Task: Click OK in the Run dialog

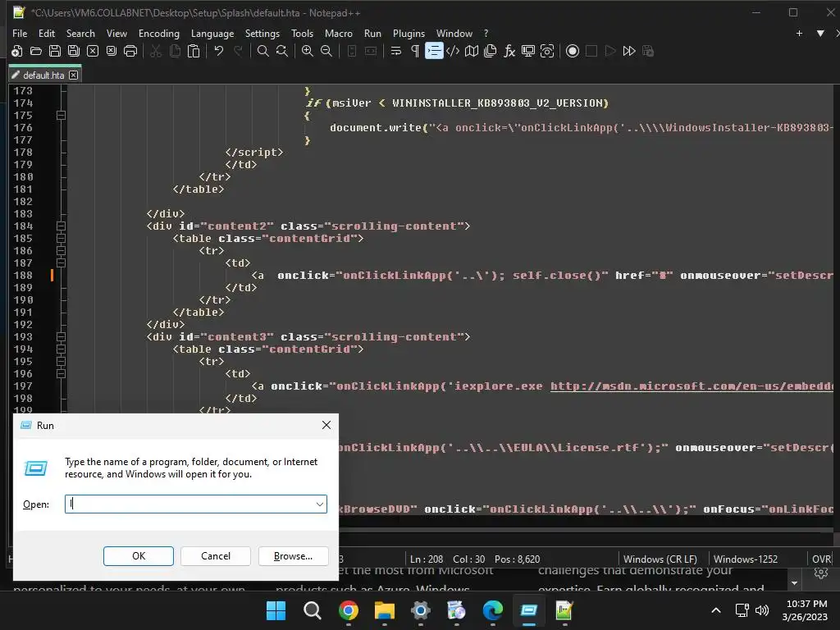Action: [x=139, y=556]
